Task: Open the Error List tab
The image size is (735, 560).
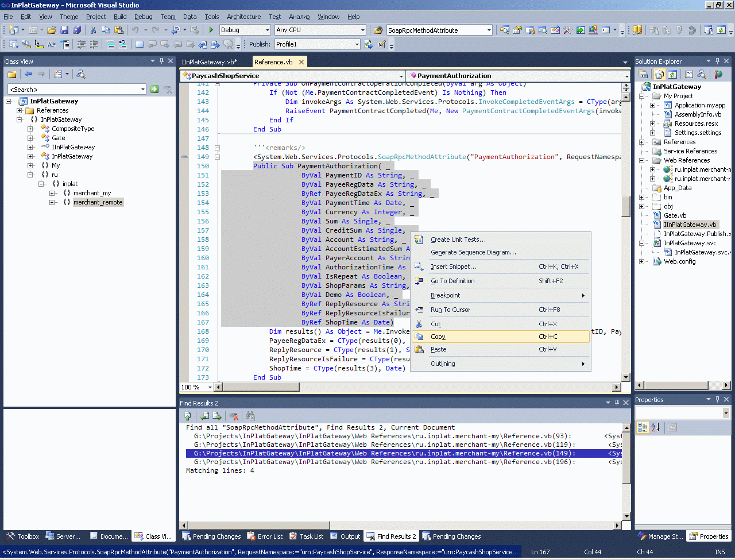Action: point(265,536)
